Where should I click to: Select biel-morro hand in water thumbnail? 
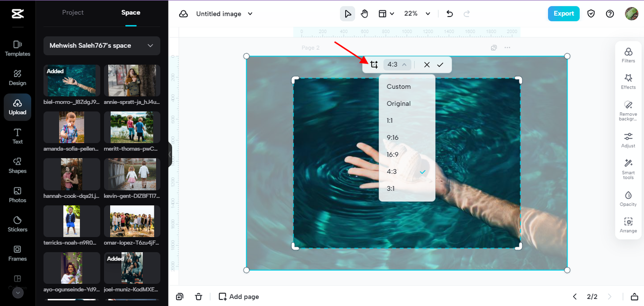72,80
